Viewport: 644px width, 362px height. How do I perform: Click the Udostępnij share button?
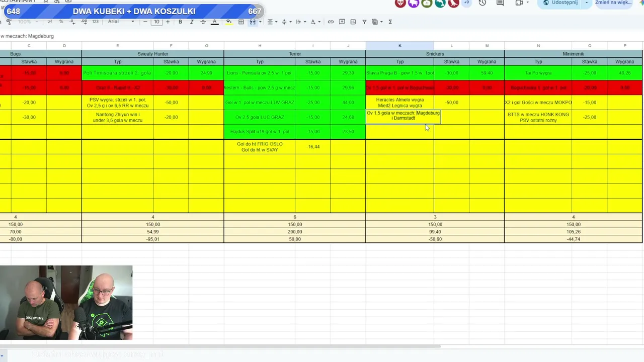click(560, 3)
